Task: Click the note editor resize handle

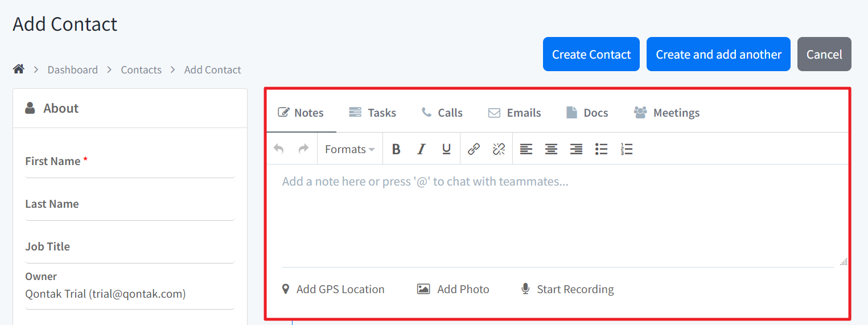Action: pos(844,262)
